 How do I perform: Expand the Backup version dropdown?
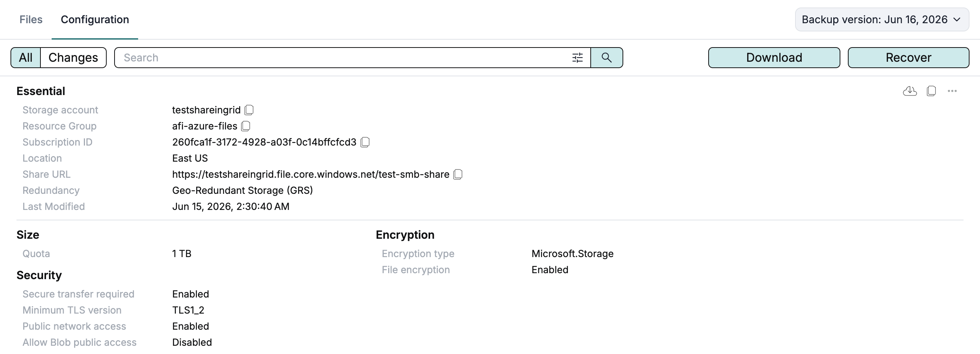pyautogui.click(x=882, y=19)
